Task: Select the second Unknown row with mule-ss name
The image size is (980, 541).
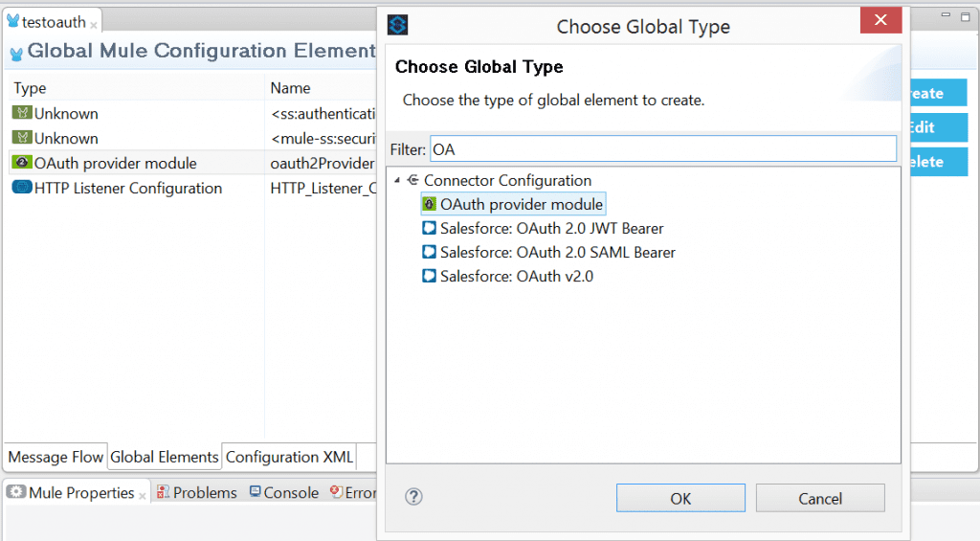Action: [193, 138]
